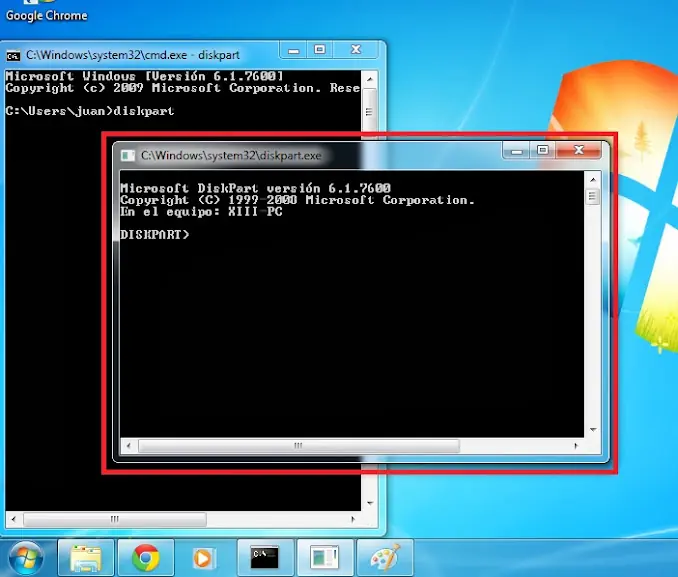Click 'Microsoft Windows [Versión 6.1.7600]' in cmd window
678x577 pixels.
[144, 76]
